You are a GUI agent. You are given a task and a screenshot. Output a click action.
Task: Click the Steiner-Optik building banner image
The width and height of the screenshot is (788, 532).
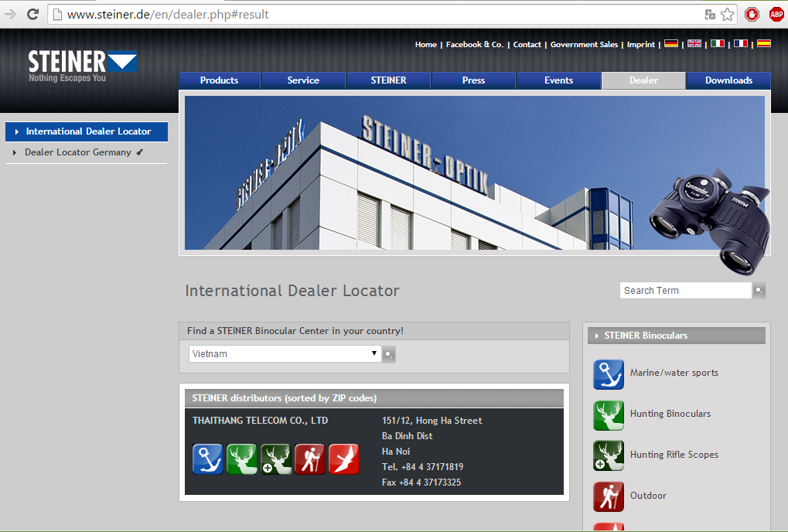474,172
